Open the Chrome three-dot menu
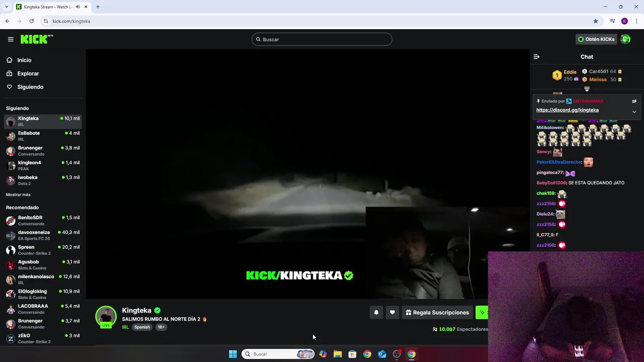 (636, 21)
